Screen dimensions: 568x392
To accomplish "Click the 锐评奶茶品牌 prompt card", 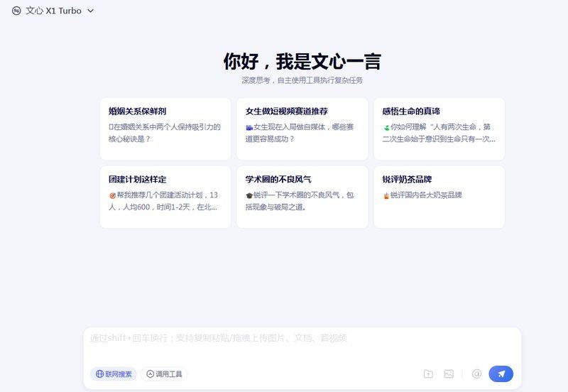I will [x=439, y=197].
